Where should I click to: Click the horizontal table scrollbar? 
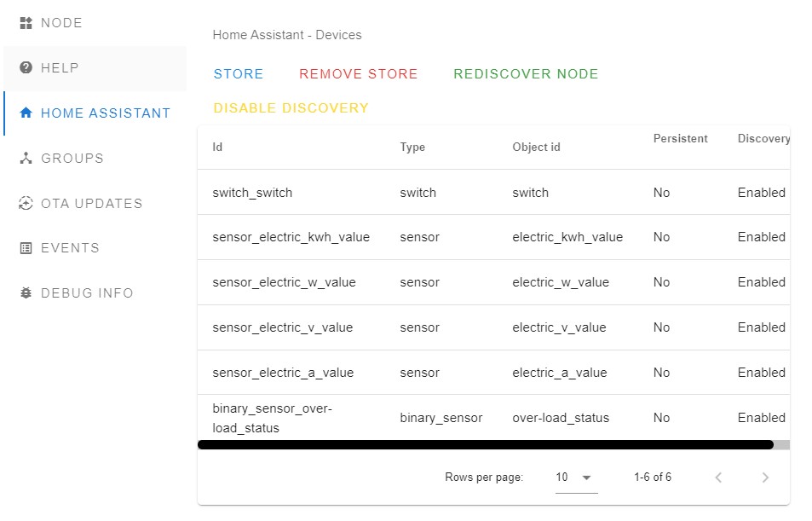(485, 445)
